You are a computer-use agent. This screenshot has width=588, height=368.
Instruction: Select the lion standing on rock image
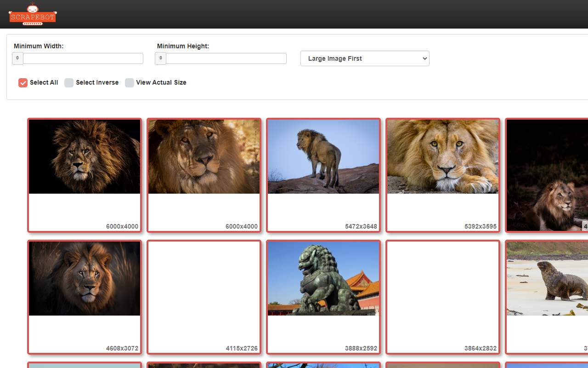point(323,156)
